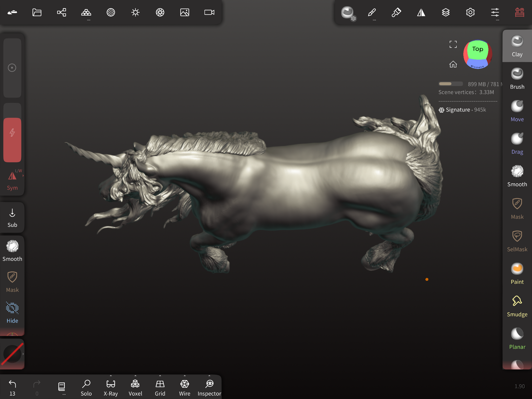Open the Files folder menu

tap(37, 12)
